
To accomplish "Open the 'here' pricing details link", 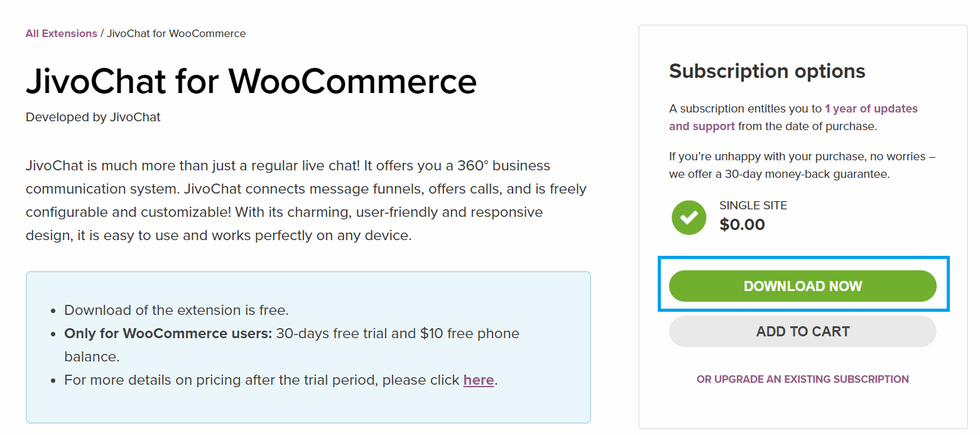I will click(x=479, y=380).
